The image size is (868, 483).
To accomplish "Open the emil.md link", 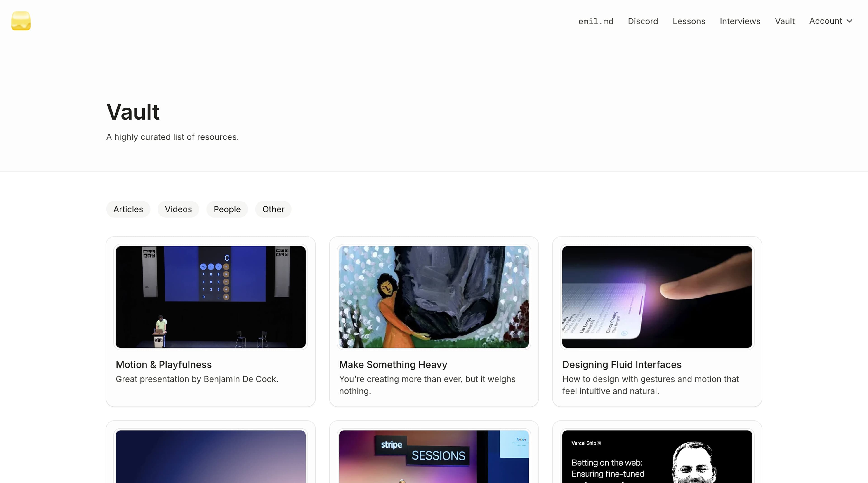I will tap(595, 21).
